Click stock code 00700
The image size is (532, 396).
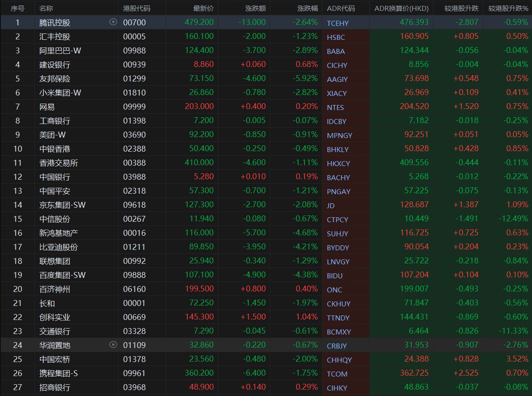pyautogui.click(x=134, y=23)
